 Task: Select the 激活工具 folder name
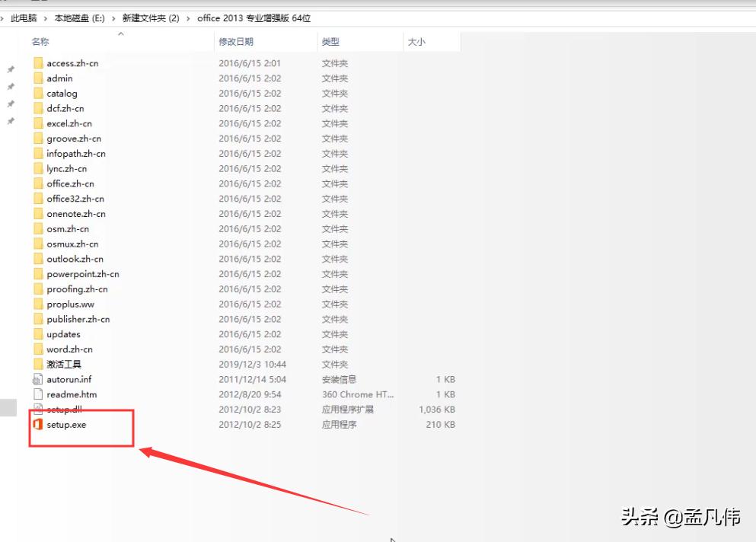click(x=64, y=364)
